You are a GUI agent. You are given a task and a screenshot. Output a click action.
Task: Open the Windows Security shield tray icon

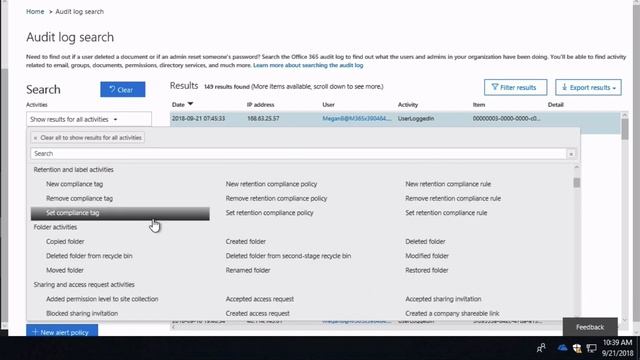[x=577, y=348]
